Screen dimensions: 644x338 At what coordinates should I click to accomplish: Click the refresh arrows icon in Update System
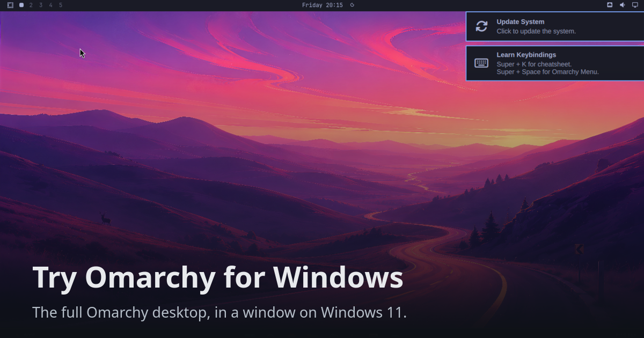tap(481, 26)
